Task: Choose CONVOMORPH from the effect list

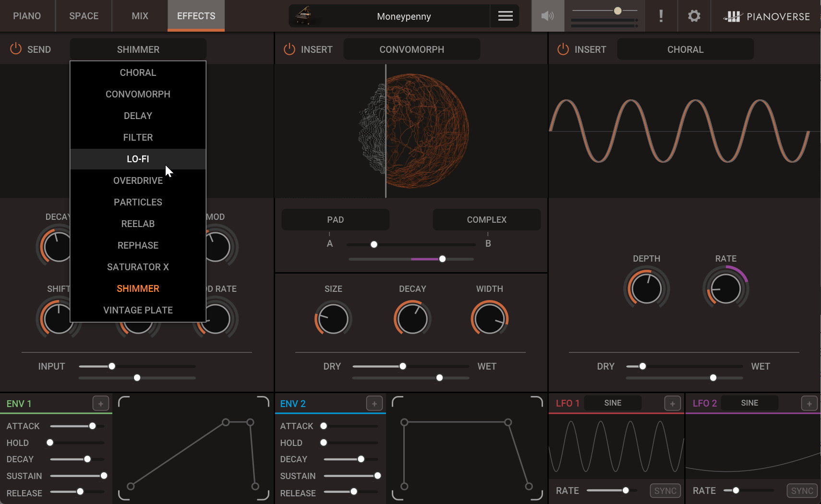Action: [138, 94]
